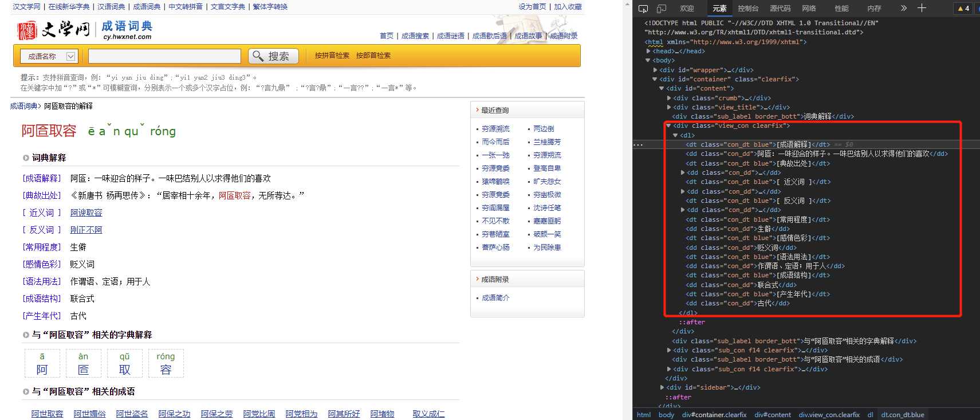
Task: Collapse the body element node
Action: pyautogui.click(x=648, y=60)
